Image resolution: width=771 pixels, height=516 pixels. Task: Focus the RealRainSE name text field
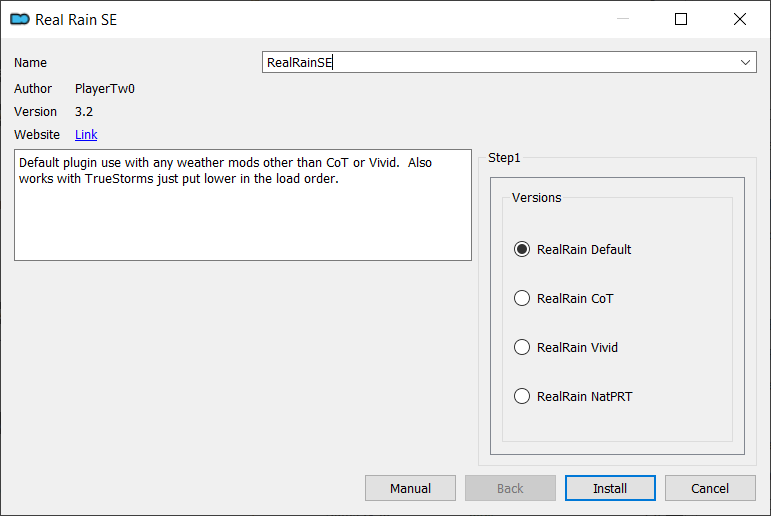499,62
